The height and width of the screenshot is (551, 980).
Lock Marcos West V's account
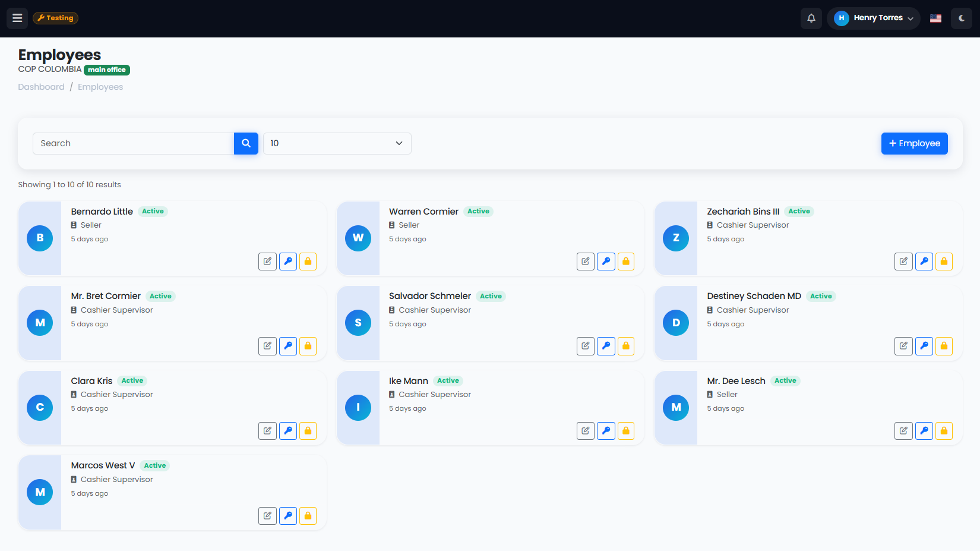click(308, 516)
